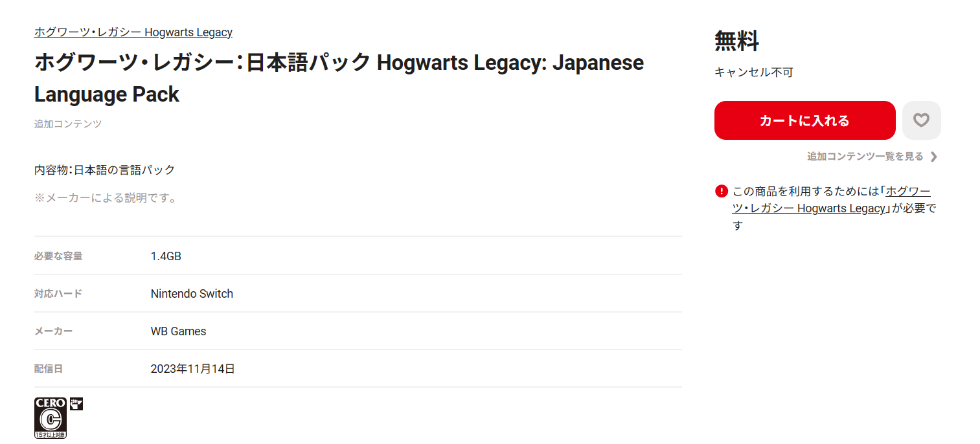Select the Nintendo Switch platform value
980x444 pixels.
click(192, 294)
